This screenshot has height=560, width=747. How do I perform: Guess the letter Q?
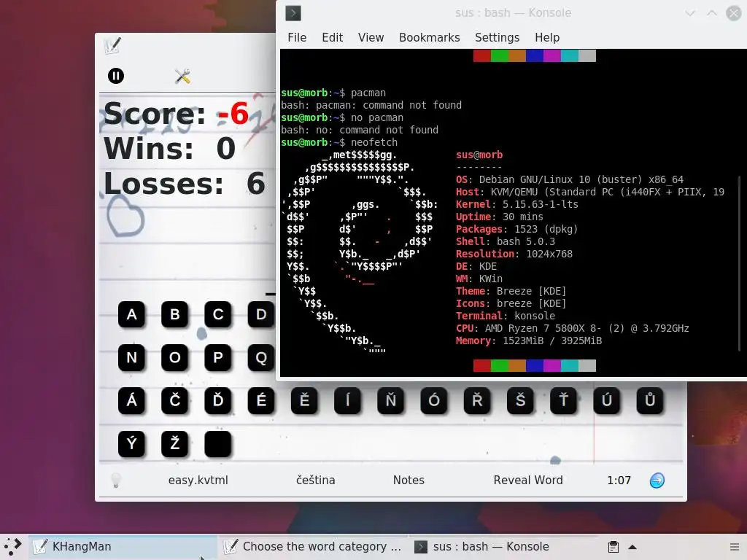[261, 357]
